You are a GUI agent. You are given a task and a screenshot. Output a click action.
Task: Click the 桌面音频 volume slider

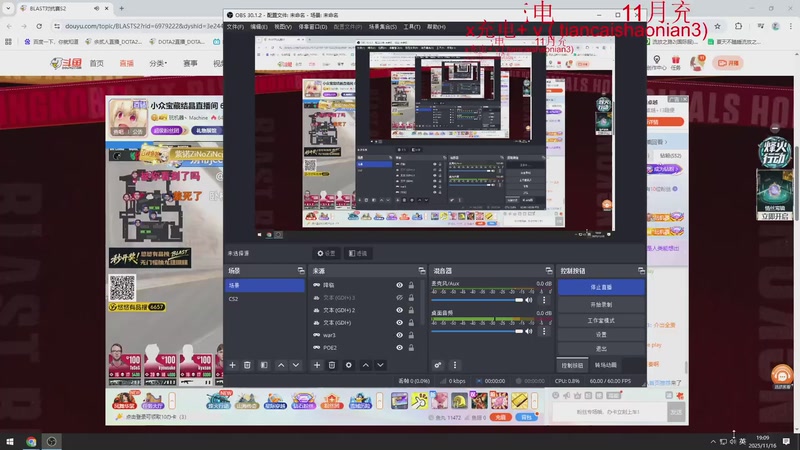click(478, 331)
